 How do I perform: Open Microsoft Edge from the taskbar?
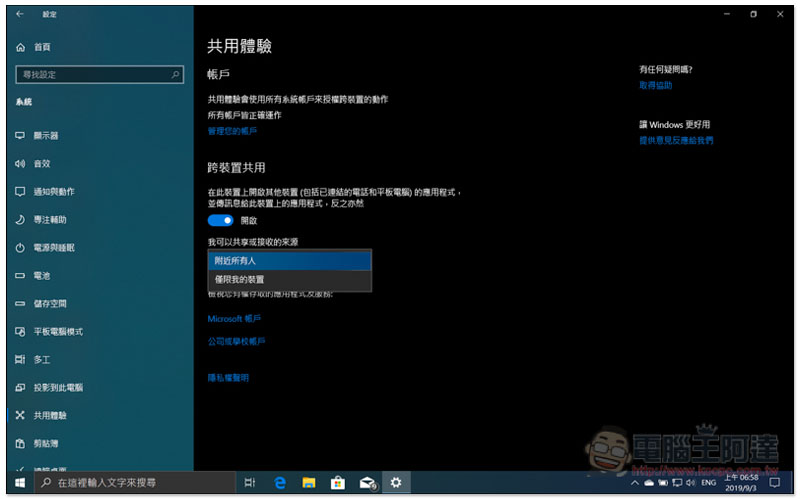pos(281,483)
